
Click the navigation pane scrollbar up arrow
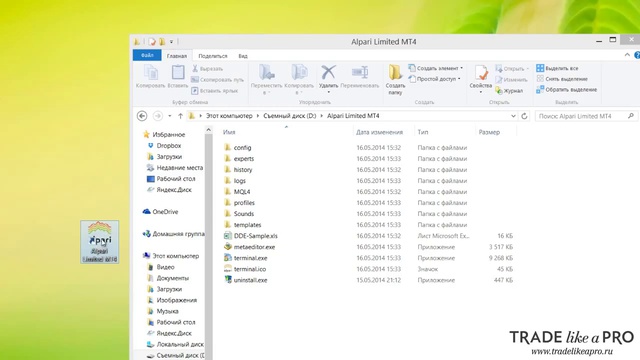click(208, 130)
